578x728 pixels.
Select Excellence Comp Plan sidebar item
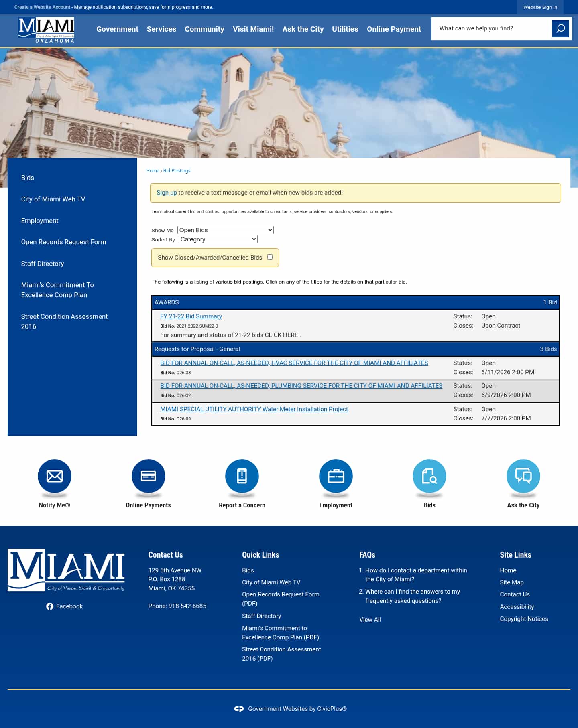click(57, 290)
